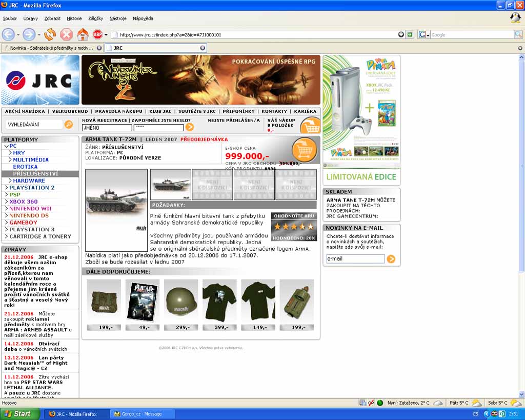The height and width of the screenshot is (420, 525).
Task: Rate the game using star rating
Action: click(294, 227)
